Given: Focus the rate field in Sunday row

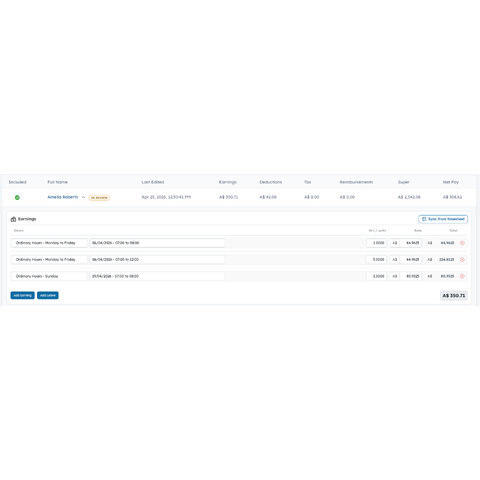Looking at the screenshot, I should click(x=411, y=276).
